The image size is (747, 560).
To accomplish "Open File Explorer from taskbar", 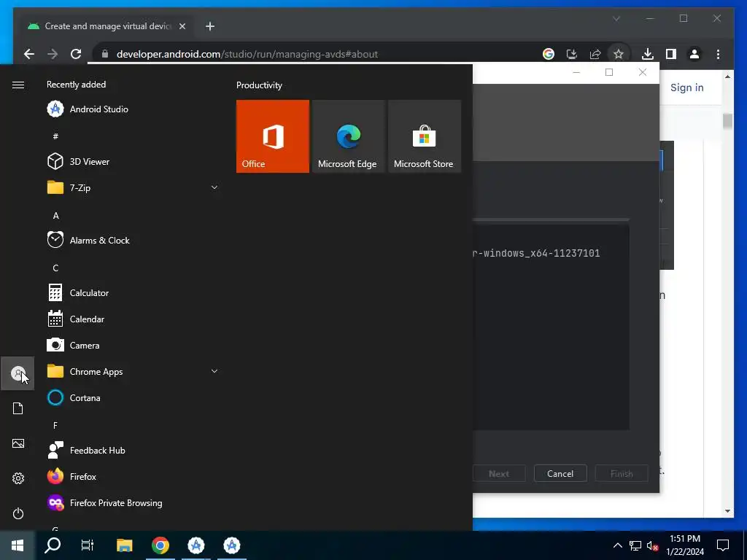I will click(124, 545).
